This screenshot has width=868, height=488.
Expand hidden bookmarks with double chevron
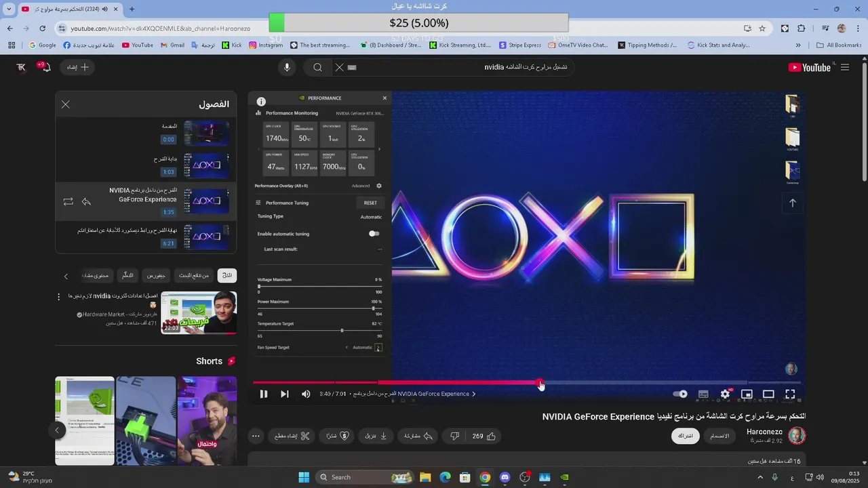tap(798, 45)
